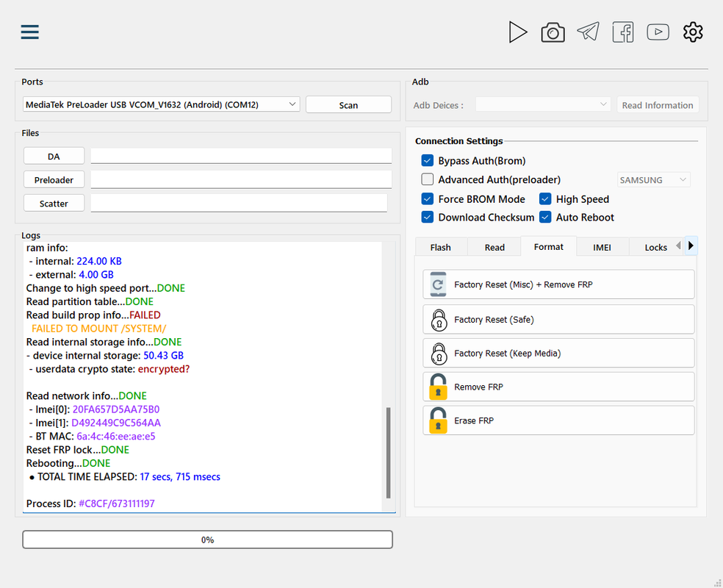The height and width of the screenshot is (588, 723).
Task: Open the Locks tab
Action: pos(655,247)
